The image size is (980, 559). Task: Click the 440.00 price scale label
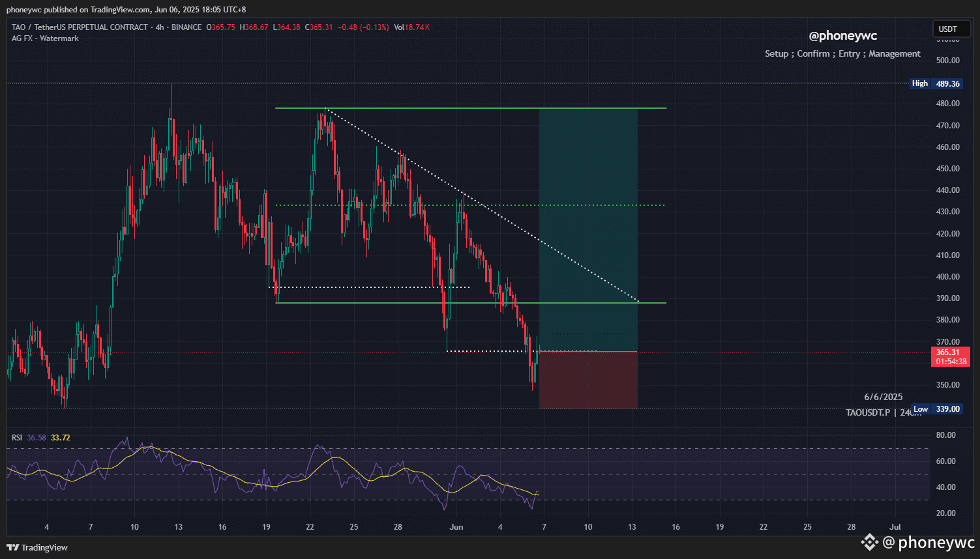[x=948, y=190]
